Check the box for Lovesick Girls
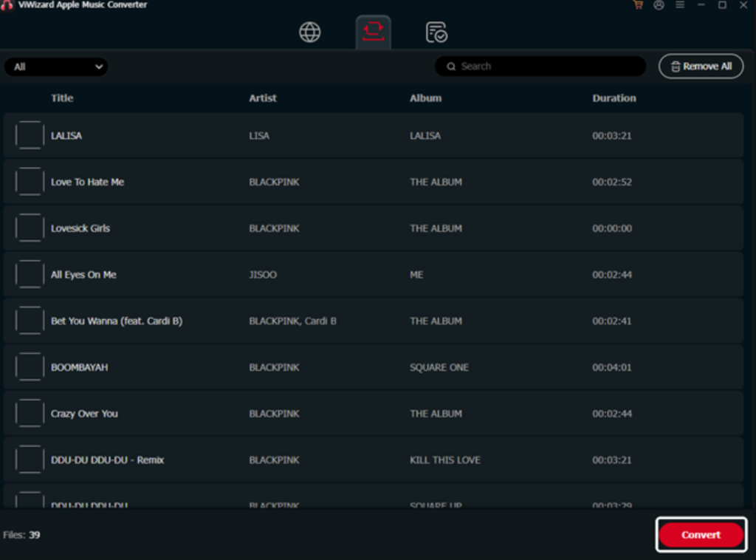 point(30,228)
